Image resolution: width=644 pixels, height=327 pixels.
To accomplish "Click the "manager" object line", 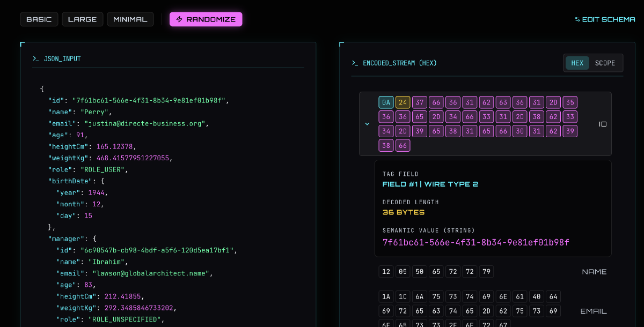I will (72, 239).
